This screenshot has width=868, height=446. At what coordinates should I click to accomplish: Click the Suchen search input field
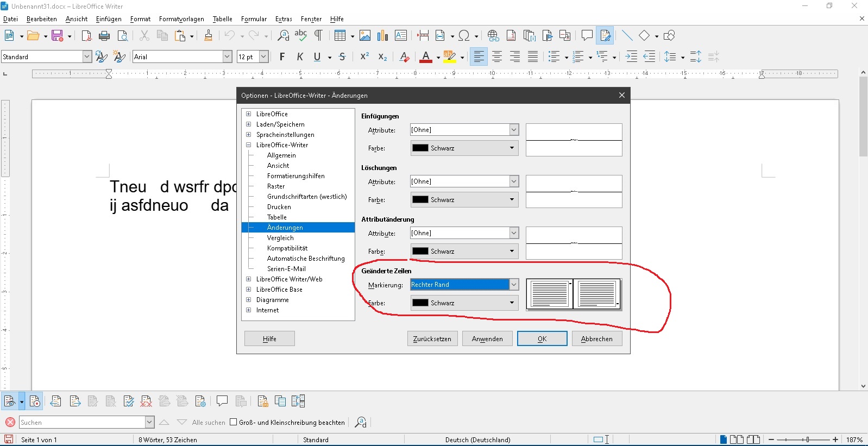(82, 422)
